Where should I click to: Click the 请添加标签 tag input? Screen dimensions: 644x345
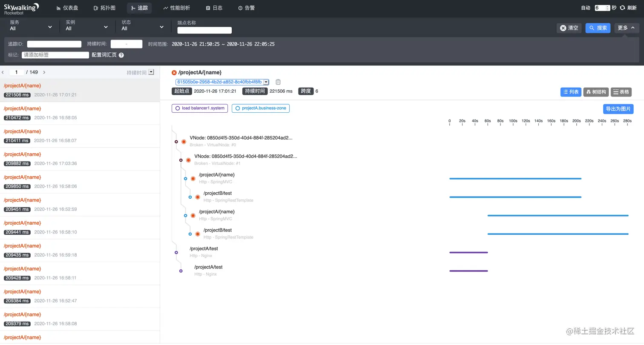[x=55, y=55]
